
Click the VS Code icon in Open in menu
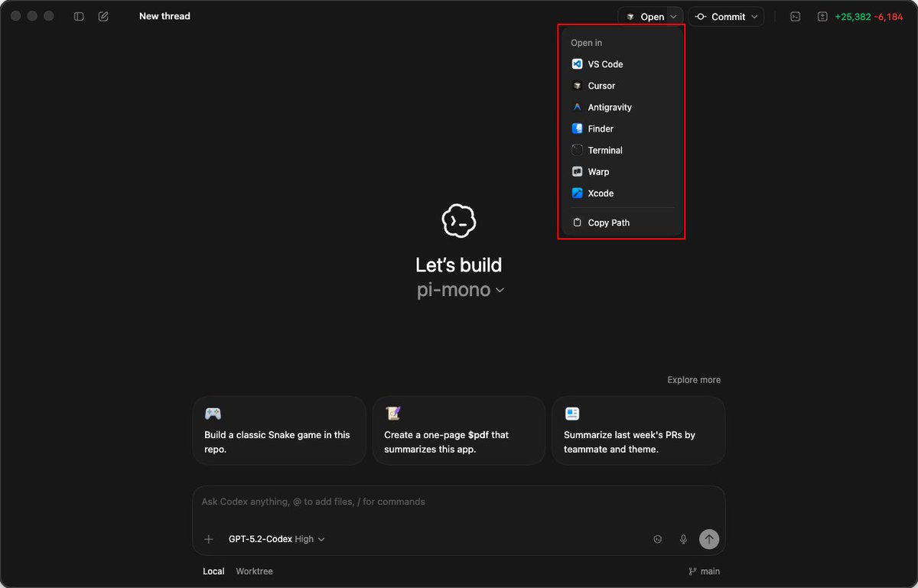(578, 64)
